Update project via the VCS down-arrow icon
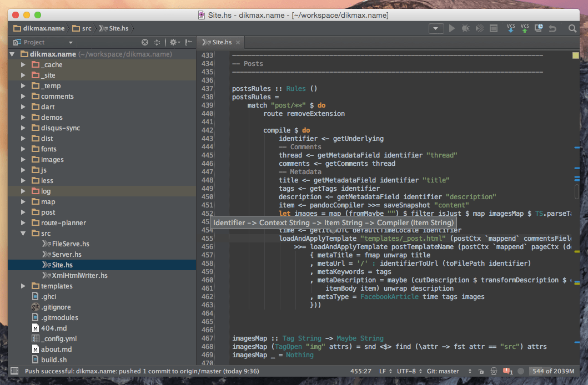The image size is (588, 385). pos(511,28)
